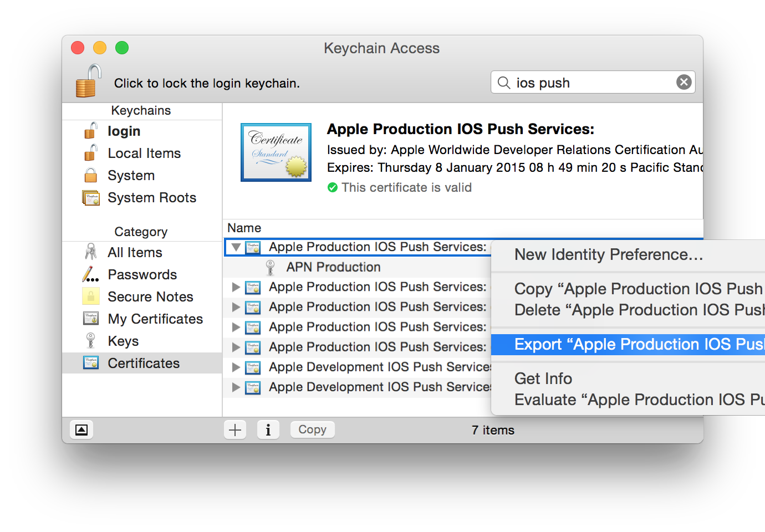Image resolution: width=765 pixels, height=532 pixels.
Task: Click the Copy button in the bottom bar
Action: click(x=313, y=429)
